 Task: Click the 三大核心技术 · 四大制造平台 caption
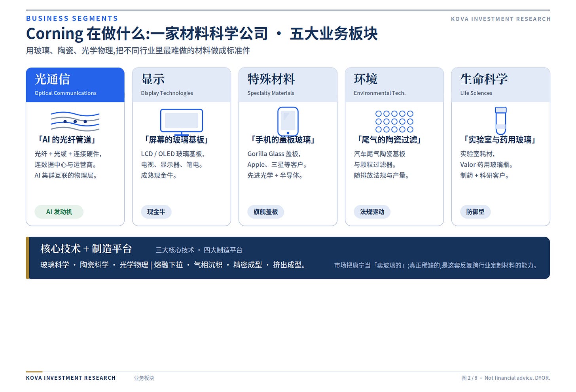click(199, 250)
